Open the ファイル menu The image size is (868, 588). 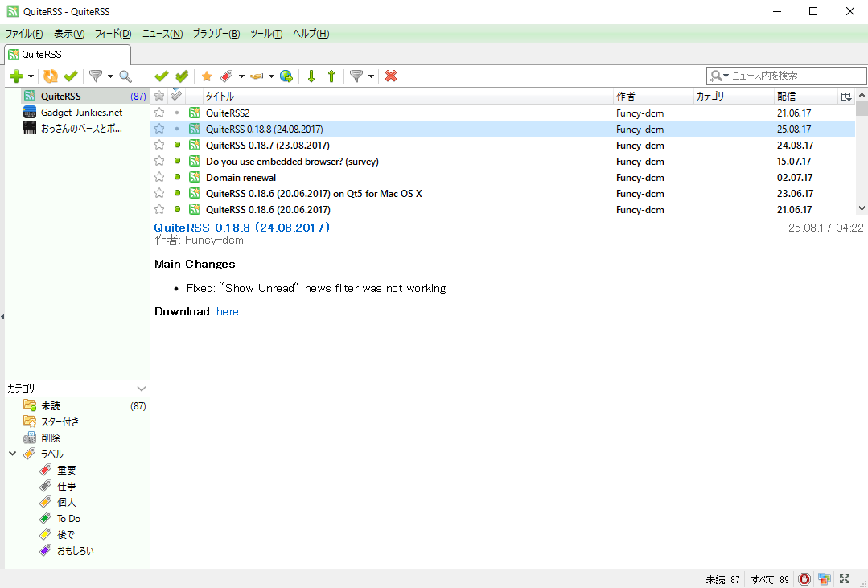point(24,34)
